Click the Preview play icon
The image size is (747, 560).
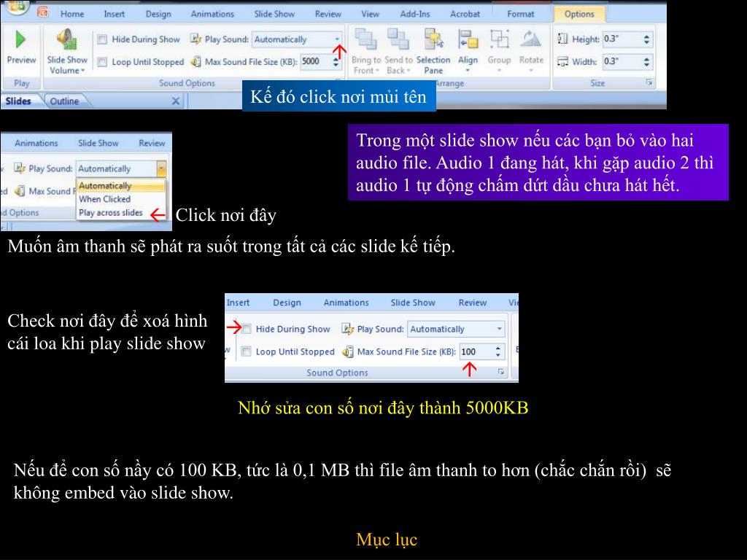coord(20,39)
